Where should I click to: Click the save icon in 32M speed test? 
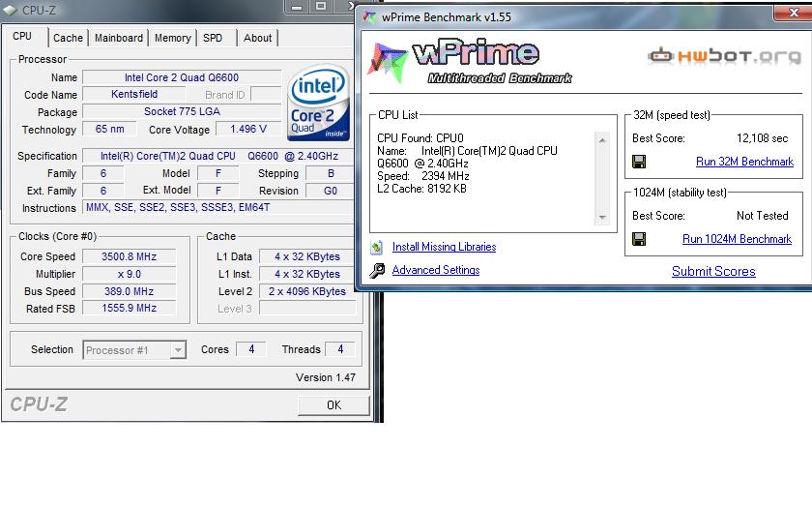point(639,162)
